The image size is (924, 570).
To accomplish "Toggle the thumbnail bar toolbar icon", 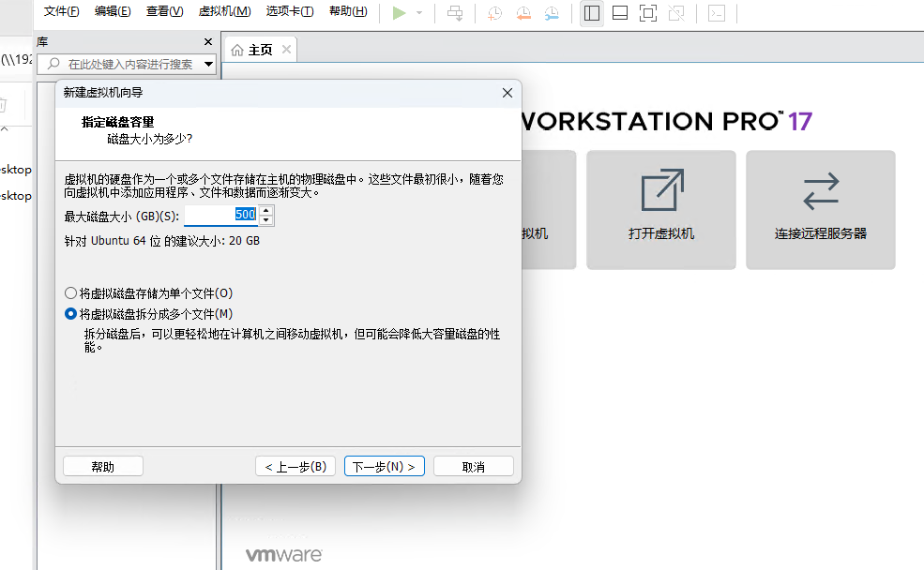I will [620, 13].
